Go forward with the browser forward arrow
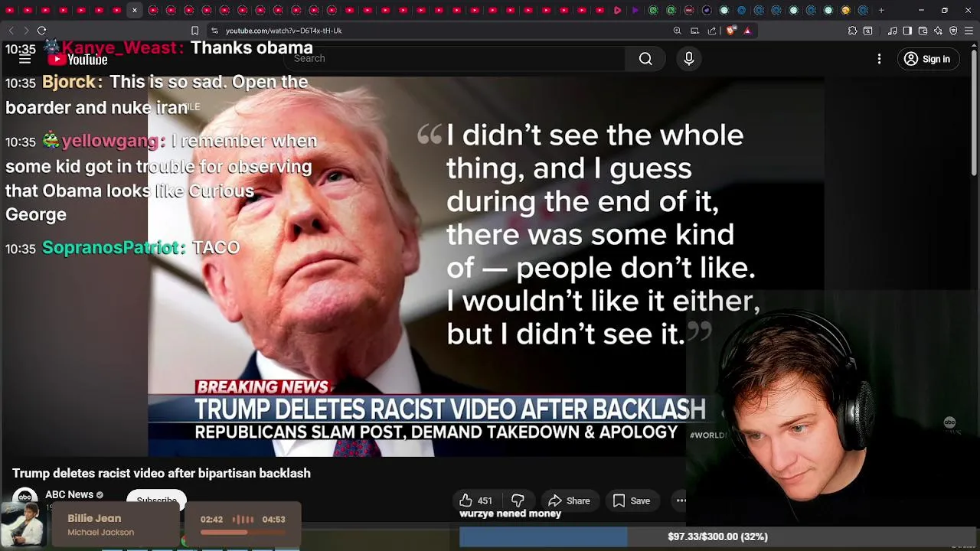The width and height of the screenshot is (980, 551). pyautogui.click(x=26, y=31)
